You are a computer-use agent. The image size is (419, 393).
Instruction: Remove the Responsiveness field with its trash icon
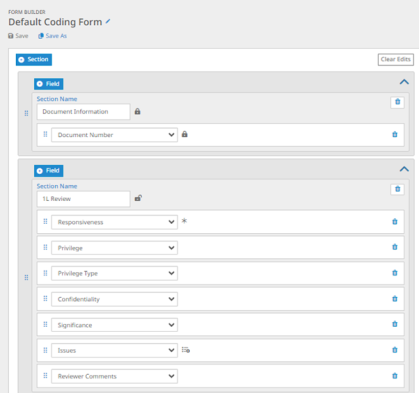[395, 222]
